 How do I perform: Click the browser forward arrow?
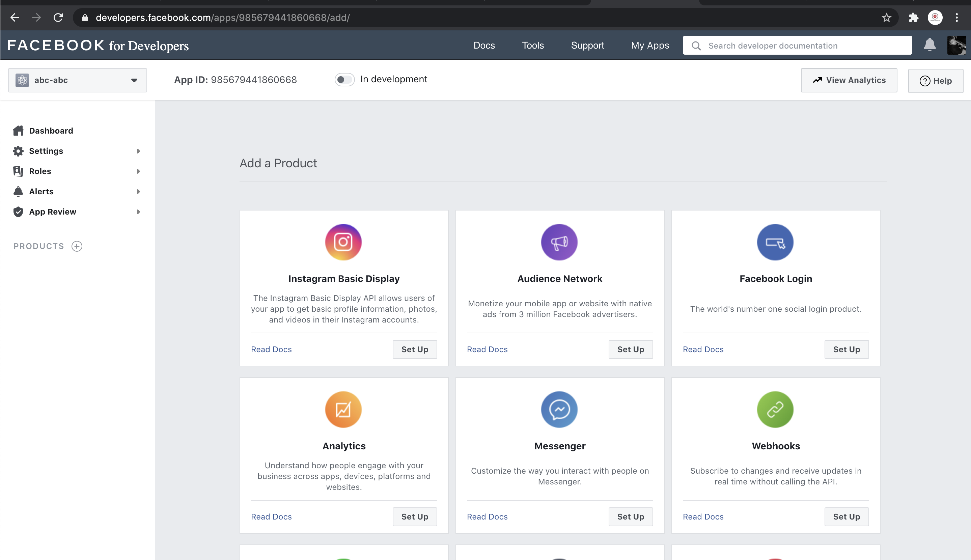click(x=36, y=17)
